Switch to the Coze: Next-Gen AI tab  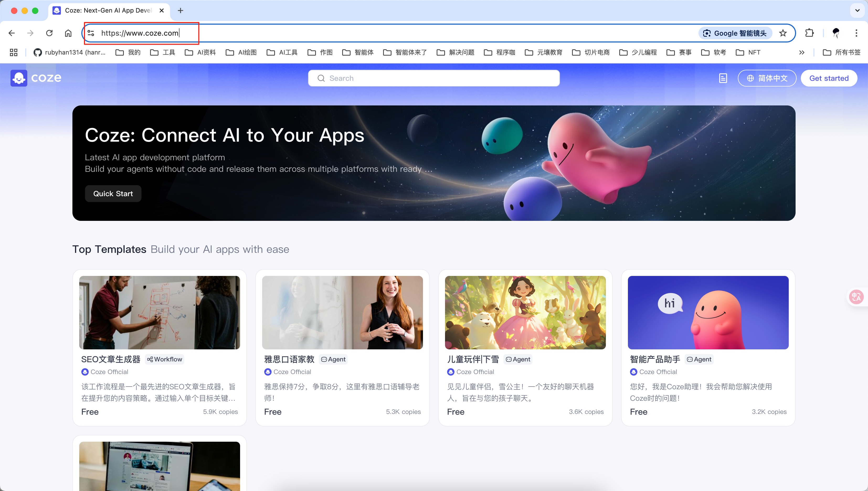point(105,10)
